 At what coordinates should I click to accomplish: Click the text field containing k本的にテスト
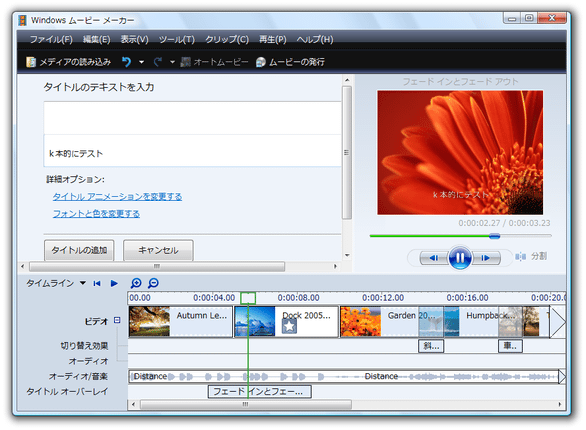coord(192,151)
